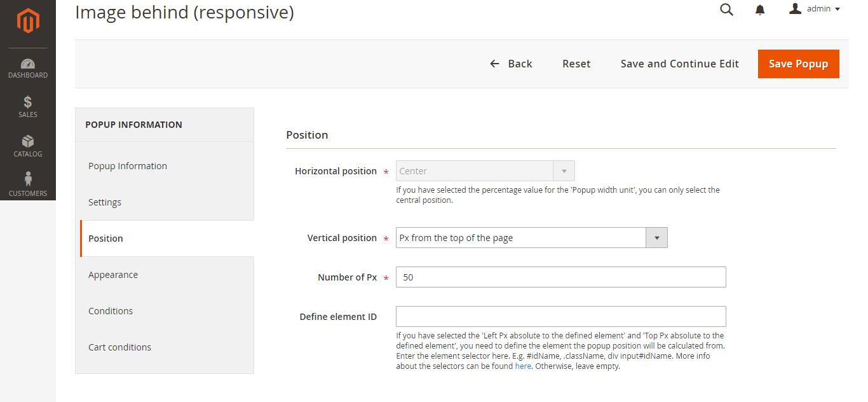Switch to the Settings tab
868x402 pixels.
click(x=105, y=202)
